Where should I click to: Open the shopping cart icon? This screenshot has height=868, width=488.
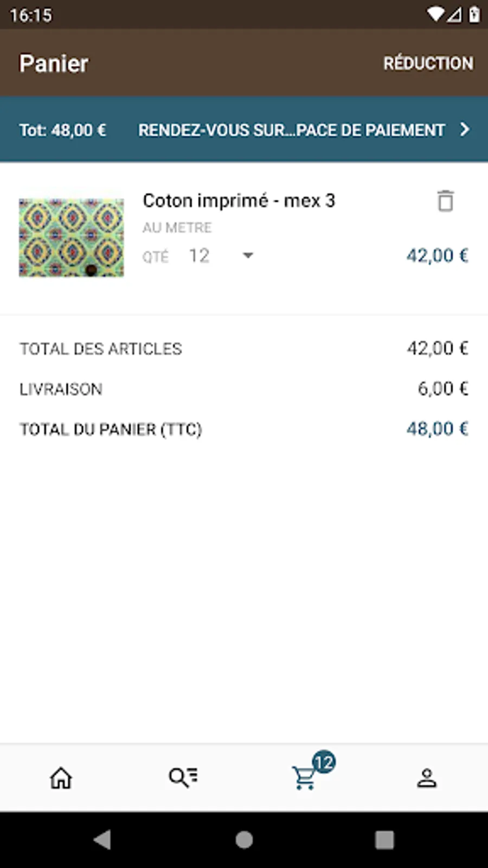coord(304,779)
